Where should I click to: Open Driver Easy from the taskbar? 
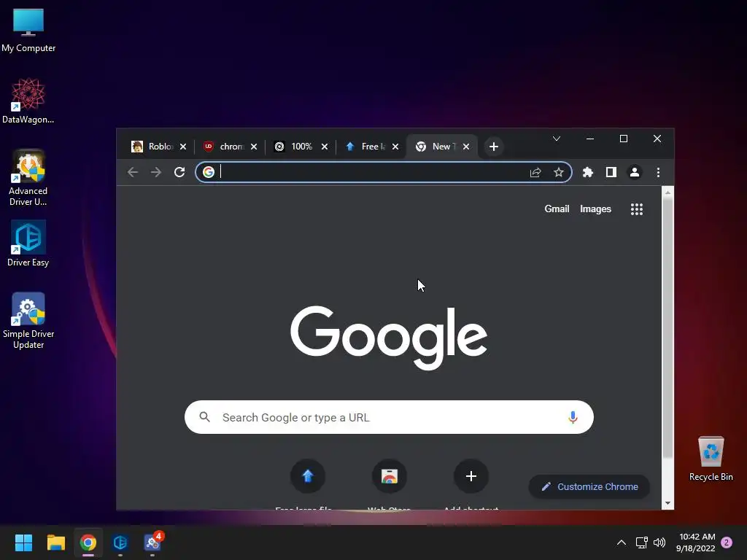pos(120,542)
